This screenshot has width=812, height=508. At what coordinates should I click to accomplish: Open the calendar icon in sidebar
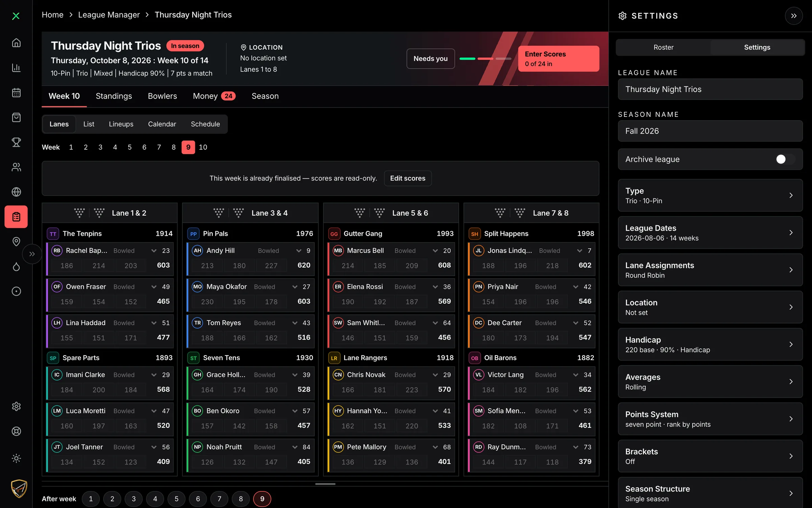coord(16,92)
